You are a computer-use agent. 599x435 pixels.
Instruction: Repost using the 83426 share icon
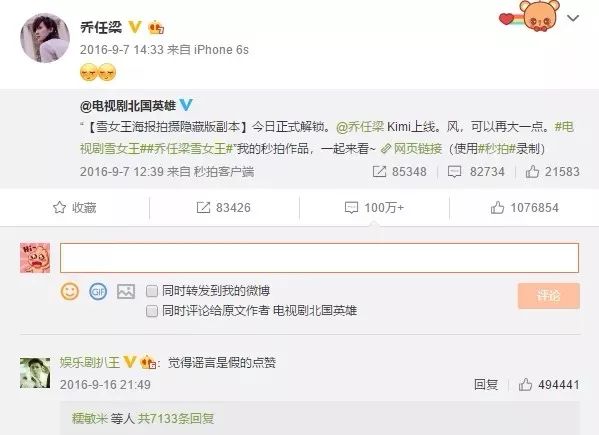click(x=223, y=208)
